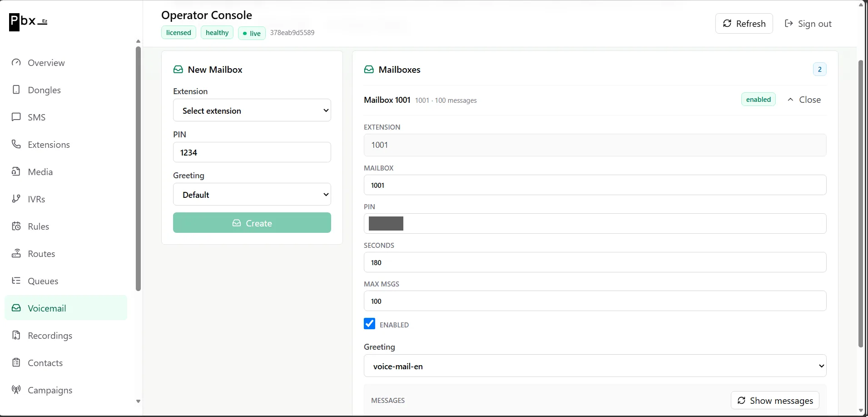The image size is (868, 417).
Task: Click the Recordings file icon
Action: [x=16, y=335]
